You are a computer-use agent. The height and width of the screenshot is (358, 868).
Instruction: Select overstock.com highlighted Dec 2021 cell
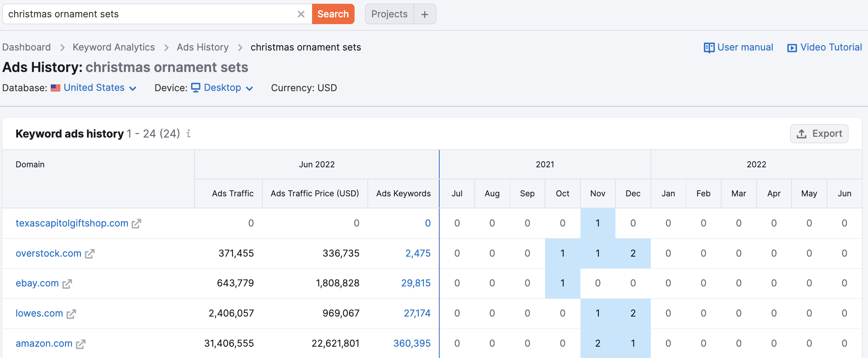(x=633, y=253)
